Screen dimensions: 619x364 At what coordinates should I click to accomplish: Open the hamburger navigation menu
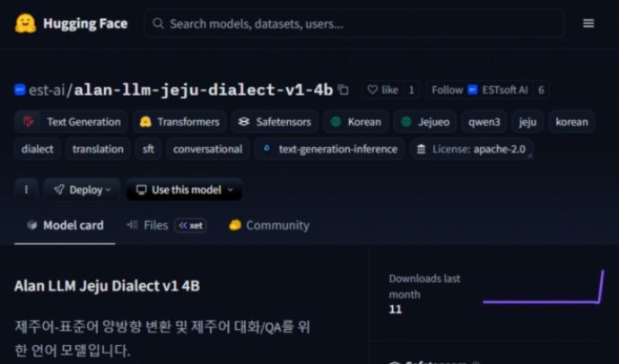point(588,23)
